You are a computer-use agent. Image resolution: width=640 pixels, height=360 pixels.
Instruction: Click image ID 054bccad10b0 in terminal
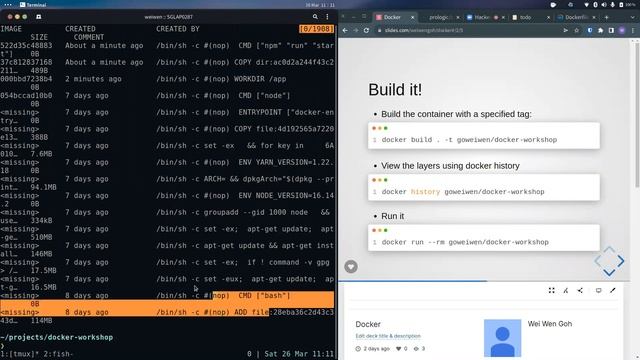[26, 96]
